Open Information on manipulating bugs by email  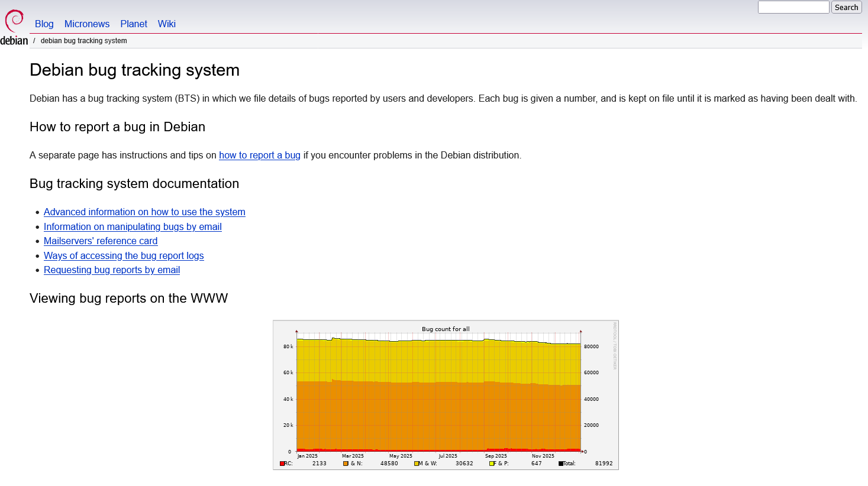pyautogui.click(x=132, y=226)
